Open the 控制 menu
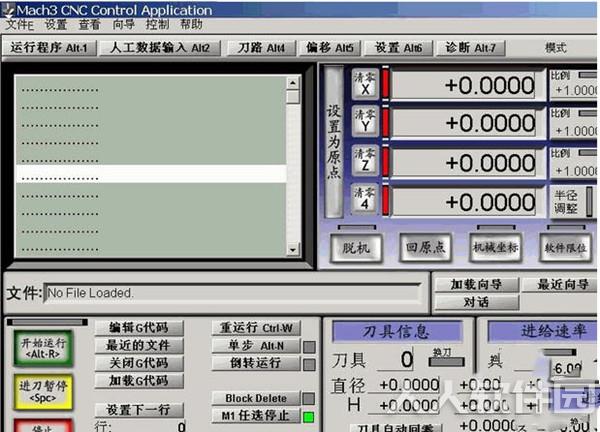 157,25
